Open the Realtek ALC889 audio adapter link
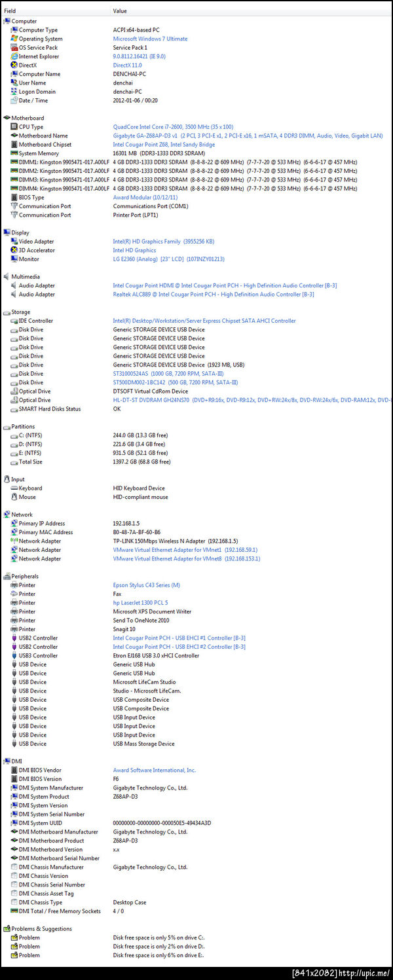 pos(214,295)
